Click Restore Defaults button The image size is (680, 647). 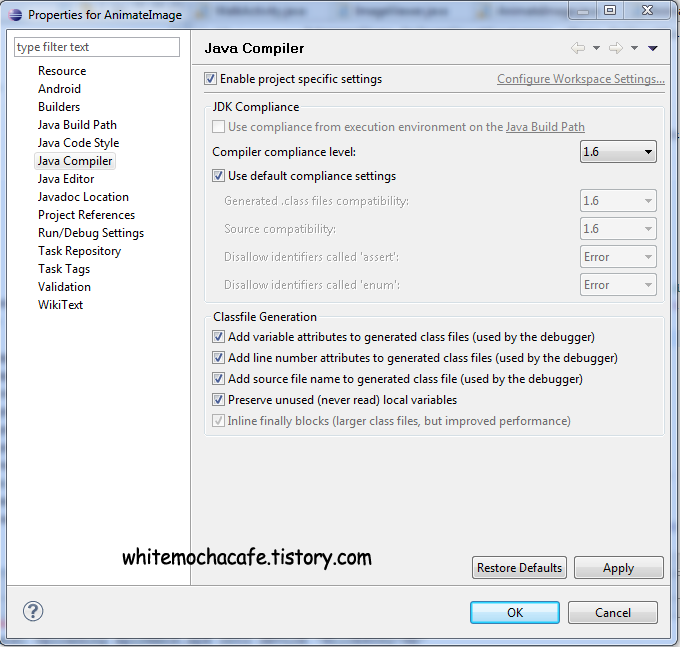click(519, 568)
